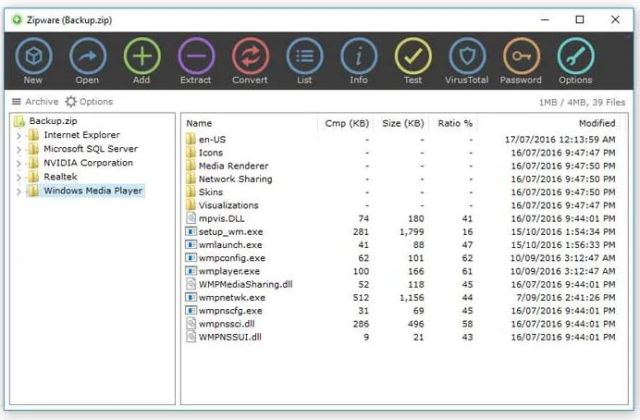Open the Archive menu

coord(35,102)
